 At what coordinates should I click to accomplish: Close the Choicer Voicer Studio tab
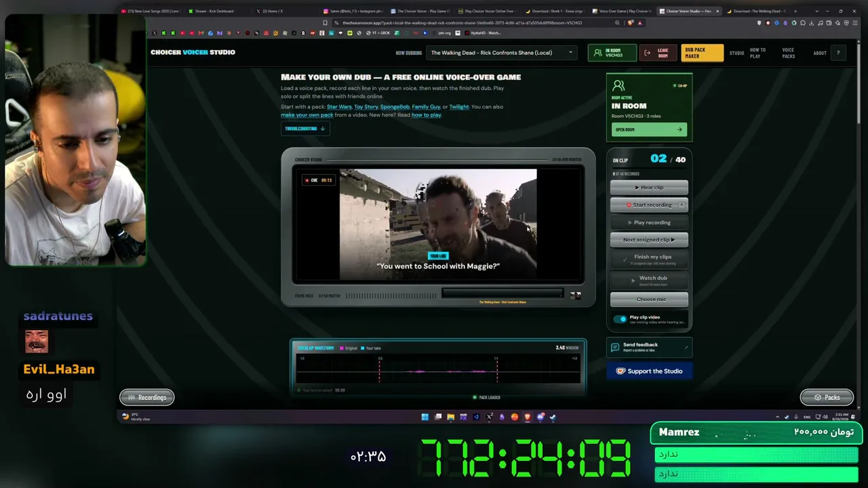click(717, 11)
